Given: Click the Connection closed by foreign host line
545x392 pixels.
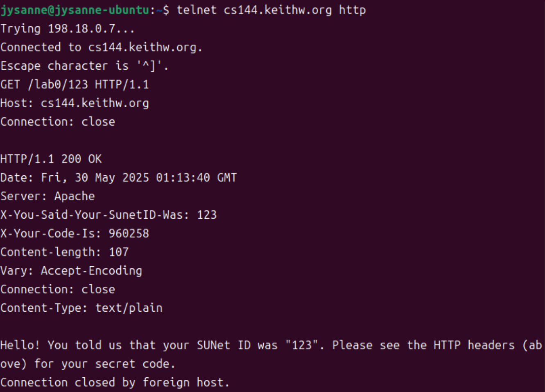Looking at the screenshot, I should coord(115,382).
